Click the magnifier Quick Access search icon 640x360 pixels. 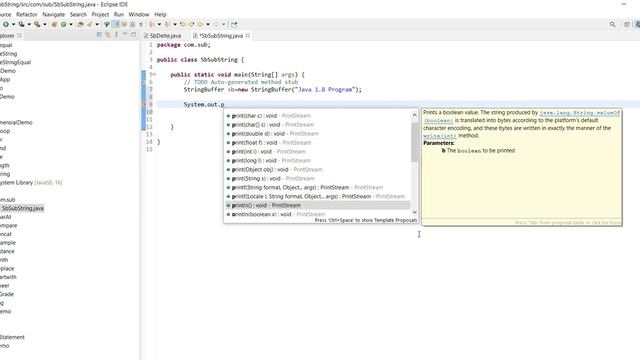click(613, 24)
